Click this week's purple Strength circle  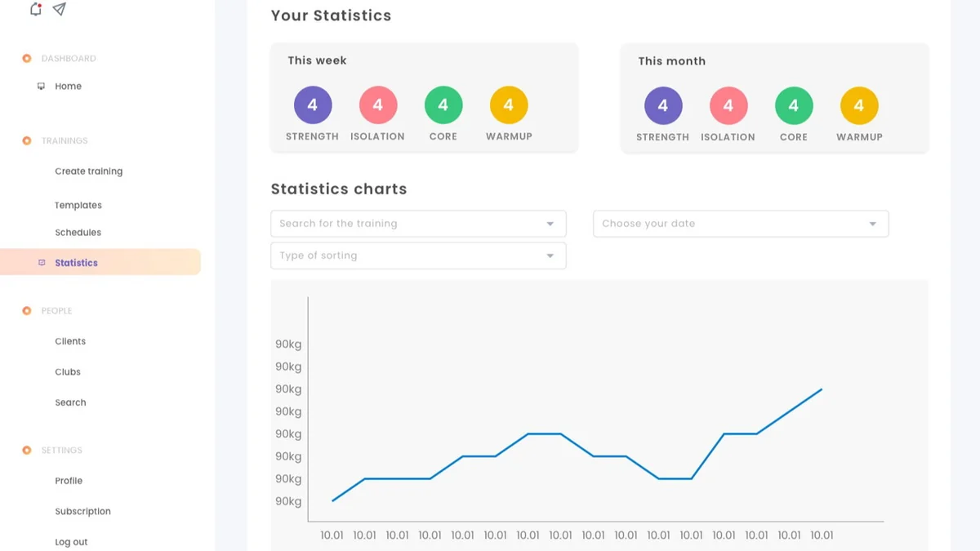313,105
